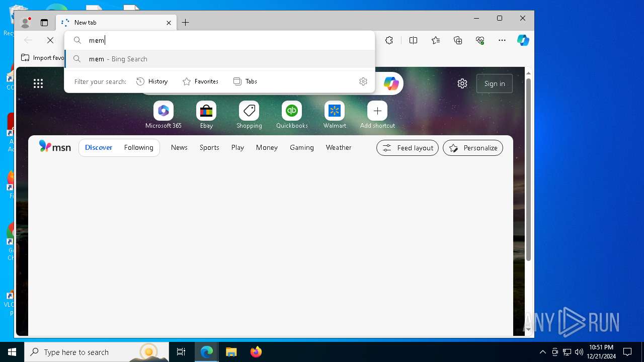Open Settings and more ellipsis menu

coord(502,40)
